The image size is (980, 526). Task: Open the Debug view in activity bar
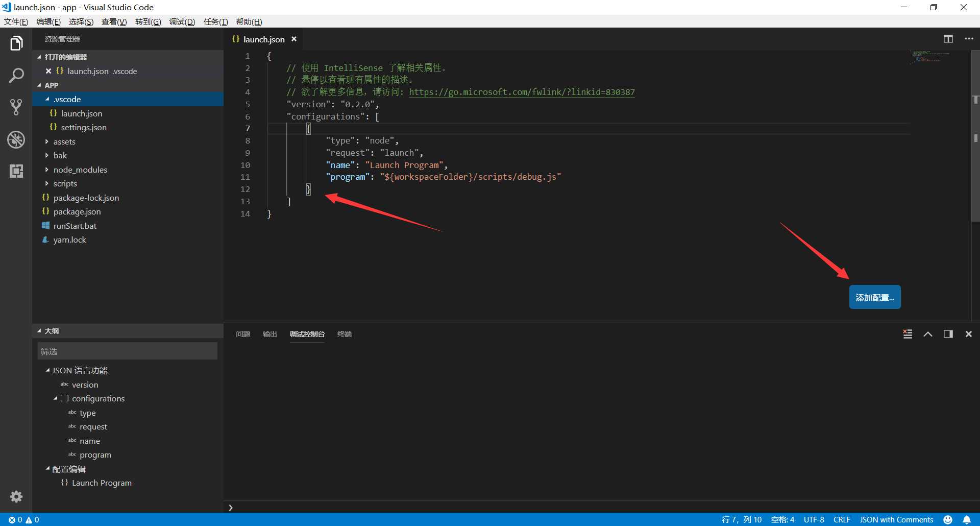16,139
